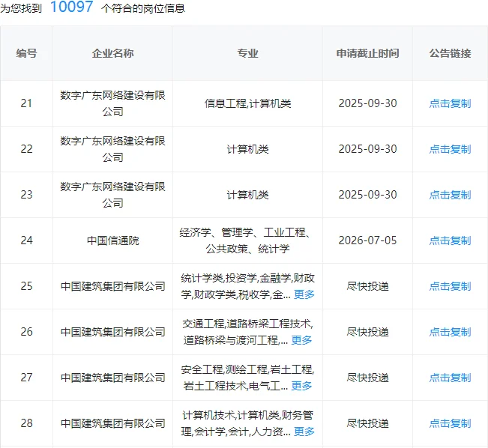This screenshot has width=488, height=448.
Task: Select row number 24 cell
Action: coord(26,240)
